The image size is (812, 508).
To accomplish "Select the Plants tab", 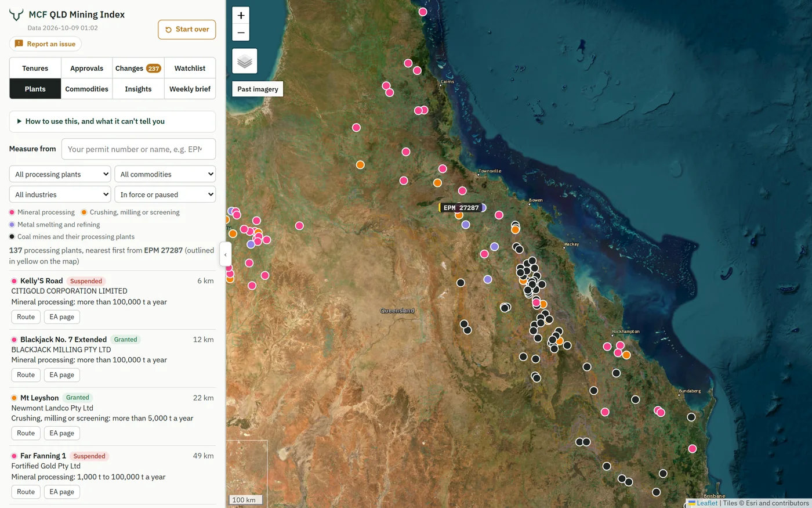I will coord(35,89).
